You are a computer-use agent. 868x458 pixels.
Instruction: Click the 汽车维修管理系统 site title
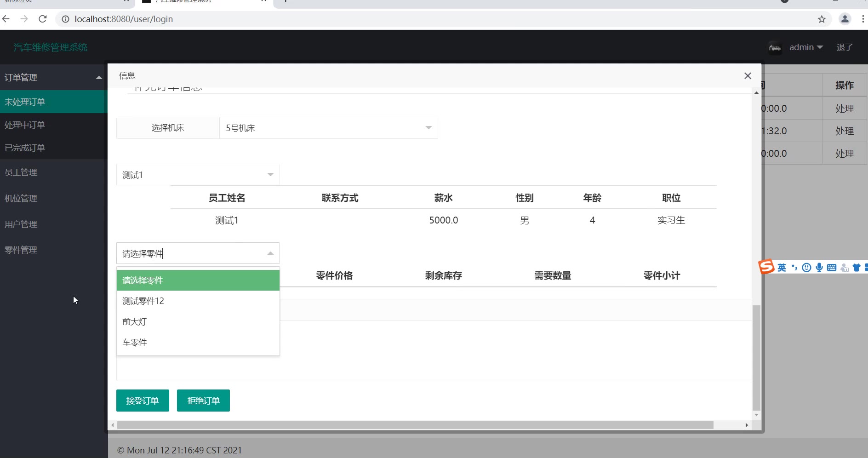(x=51, y=47)
